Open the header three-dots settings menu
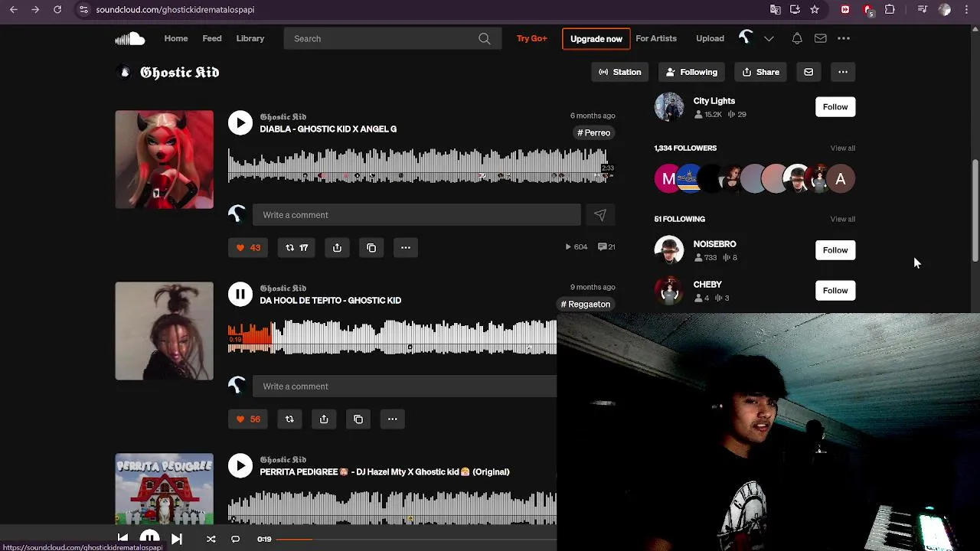 [x=844, y=38]
